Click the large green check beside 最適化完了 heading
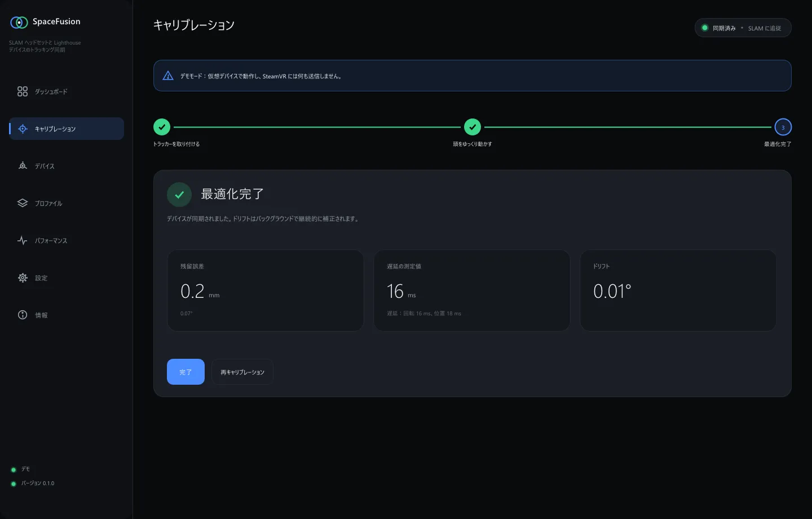Viewport: 812px width, 519px height. pyautogui.click(x=179, y=195)
